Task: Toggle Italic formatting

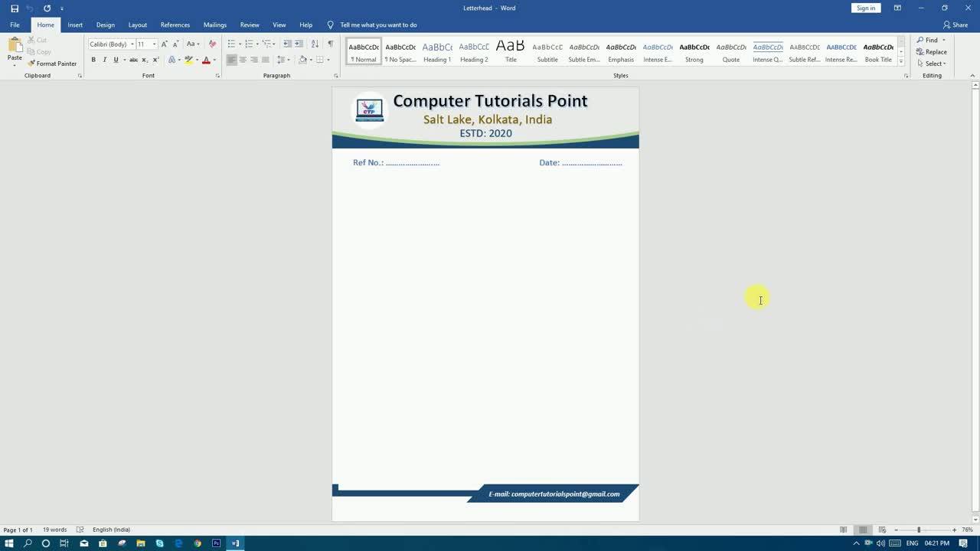Action: [104, 60]
